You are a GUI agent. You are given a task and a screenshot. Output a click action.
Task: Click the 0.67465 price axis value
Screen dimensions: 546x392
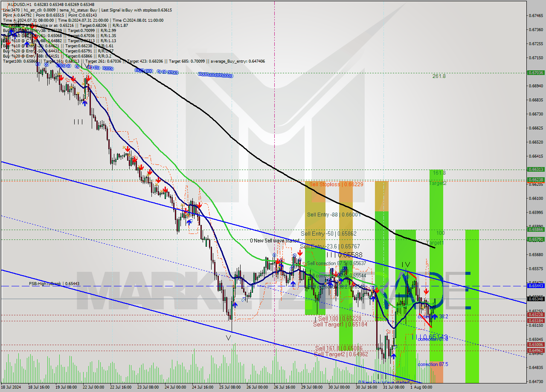(x=536, y=15)
